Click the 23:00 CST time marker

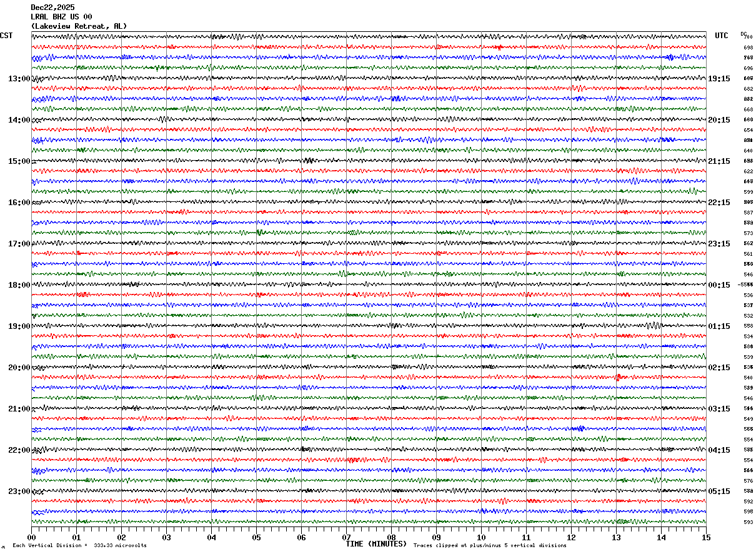pos(19,491)
